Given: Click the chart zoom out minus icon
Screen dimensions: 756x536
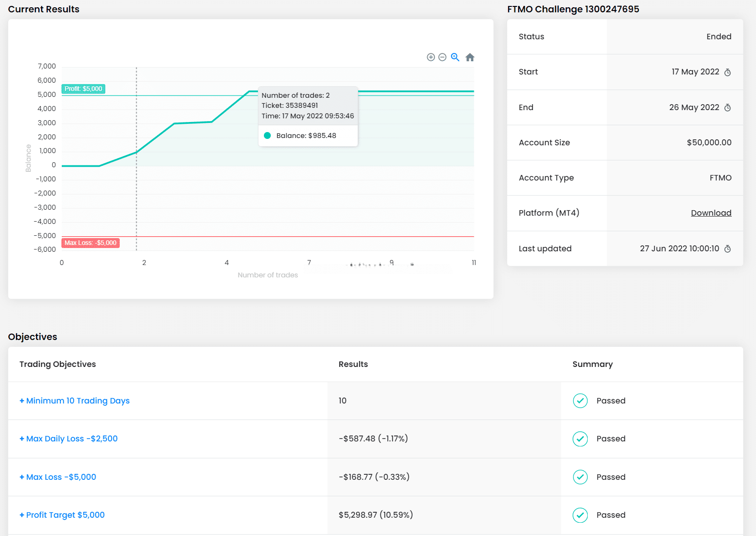Looking at the screenshot, I should 442,57.
